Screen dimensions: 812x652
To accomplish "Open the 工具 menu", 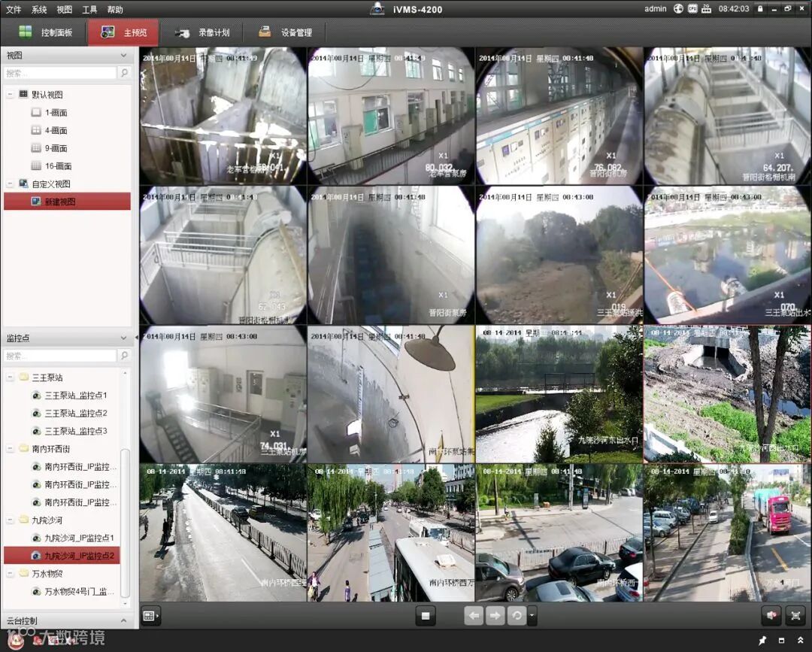I will (x=89, y=9).
